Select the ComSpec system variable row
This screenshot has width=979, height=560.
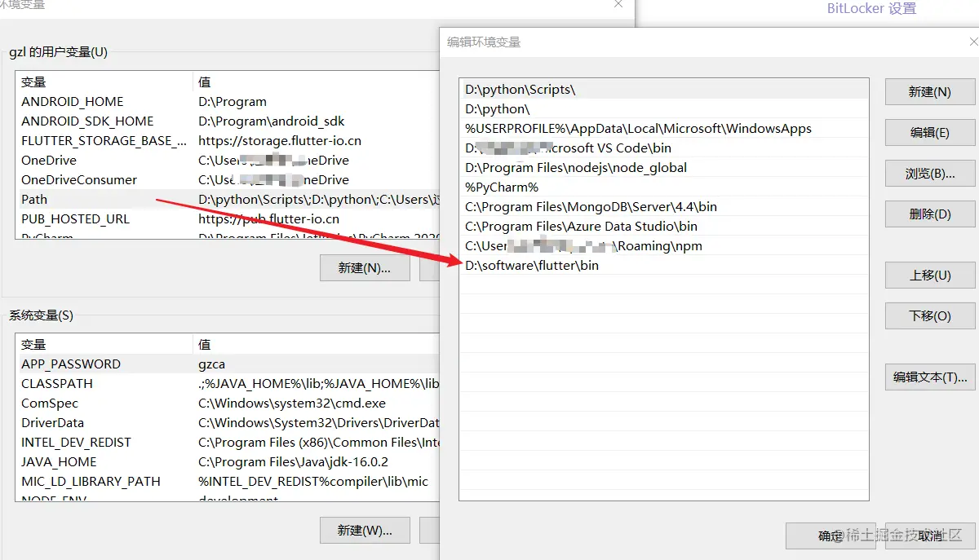pos(228,403)
